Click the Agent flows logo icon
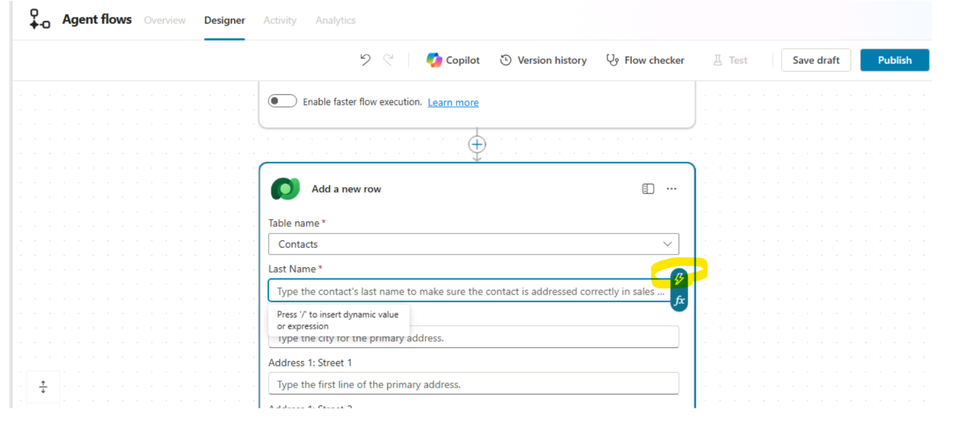980x428 pixels. (40, 20)
